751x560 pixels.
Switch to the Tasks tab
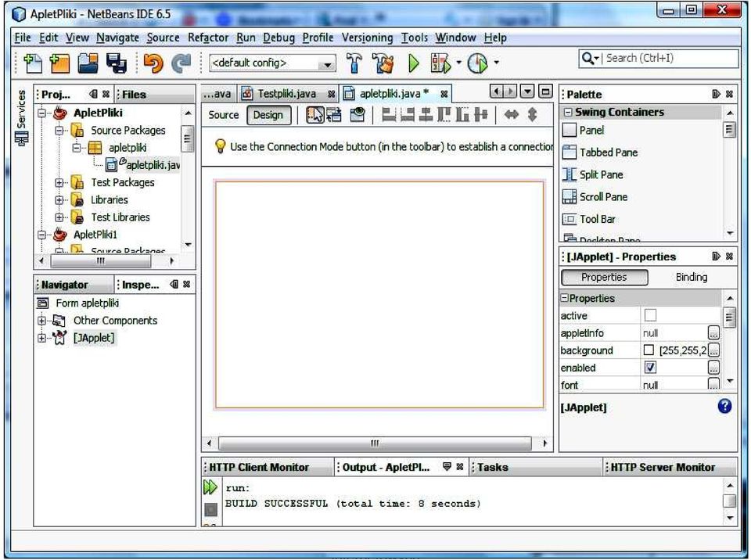(493, 467)
